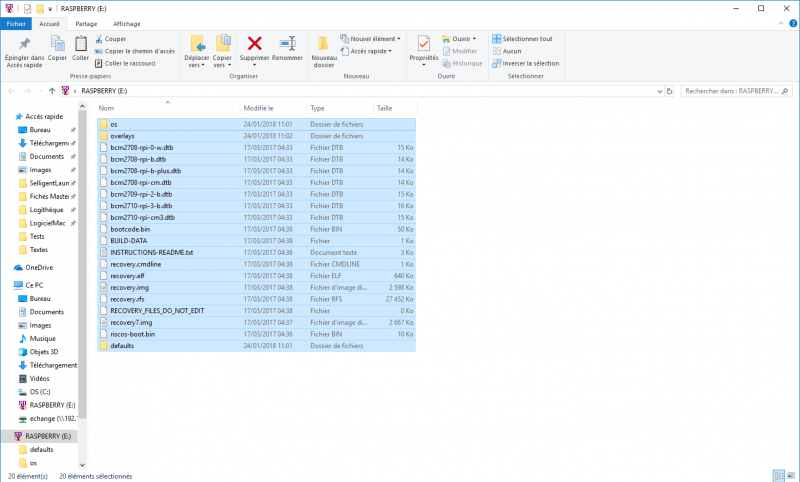Click the Copier ribbon icon
800x482 pixels.
click(x=57, y=44)
